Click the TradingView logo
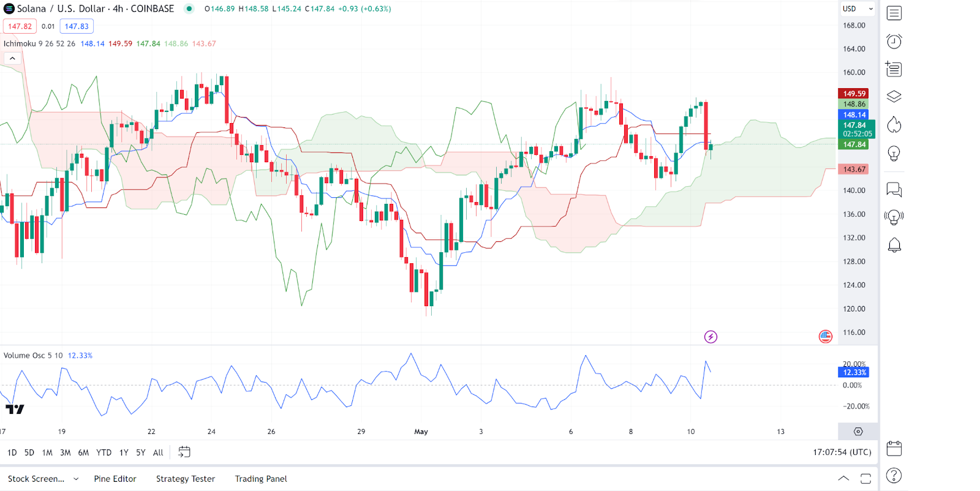980x491 pixels. [15, 409]
